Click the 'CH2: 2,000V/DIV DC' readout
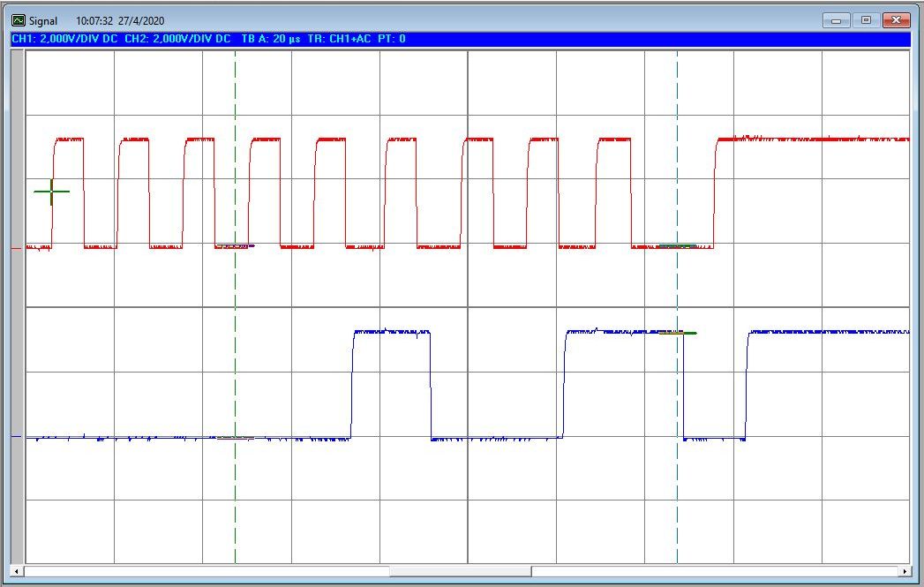This screenshot has height=587, width=924. (177, 39)
